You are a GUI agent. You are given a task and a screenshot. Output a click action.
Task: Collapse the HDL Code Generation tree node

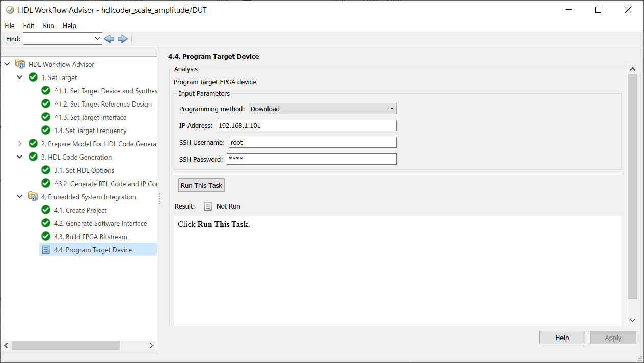[x=20, y=157]
